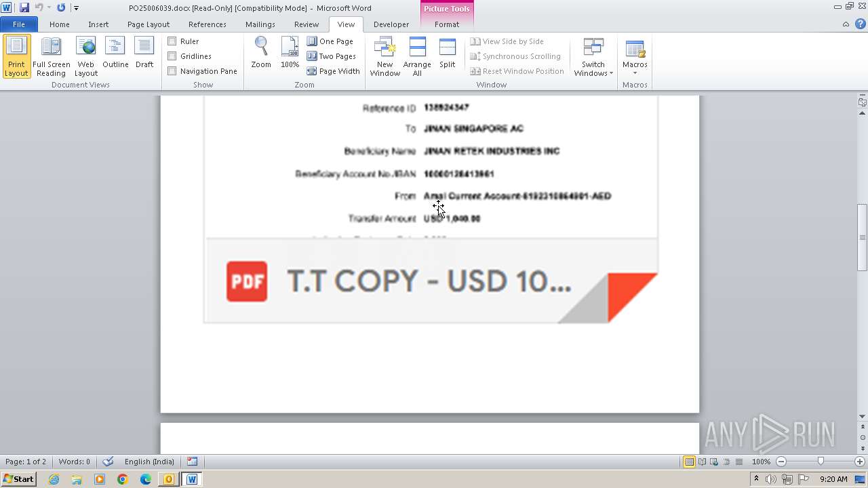
Task: Switch to the Home tab
Action: (x=60, y=24)
